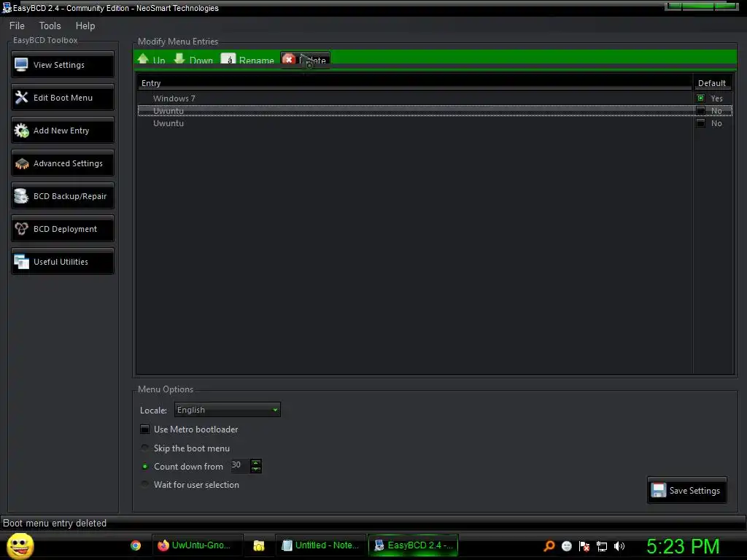Set the highlighted Uwuntu entry as default
The height and width of the screenshot is (560, 747).
coord(700,111)
